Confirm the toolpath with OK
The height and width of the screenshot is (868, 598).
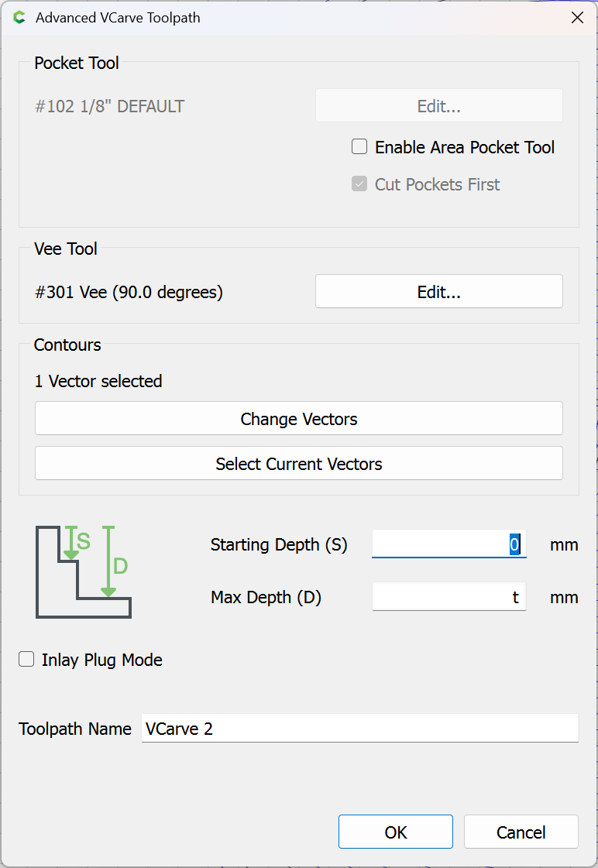tap(395, 832)
